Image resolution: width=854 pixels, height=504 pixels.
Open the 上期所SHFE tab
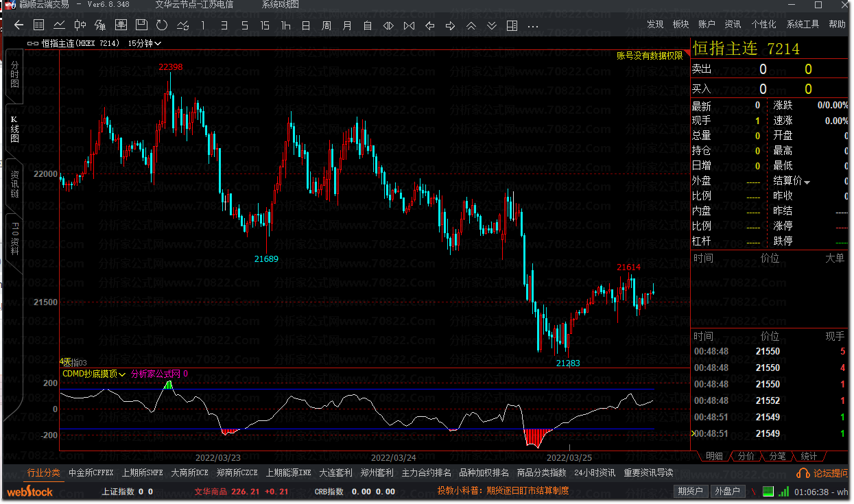(x=143, y=473)
